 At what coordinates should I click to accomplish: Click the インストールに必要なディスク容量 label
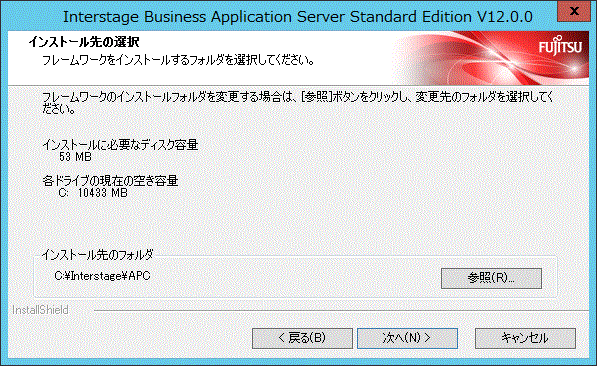(120, 145)
